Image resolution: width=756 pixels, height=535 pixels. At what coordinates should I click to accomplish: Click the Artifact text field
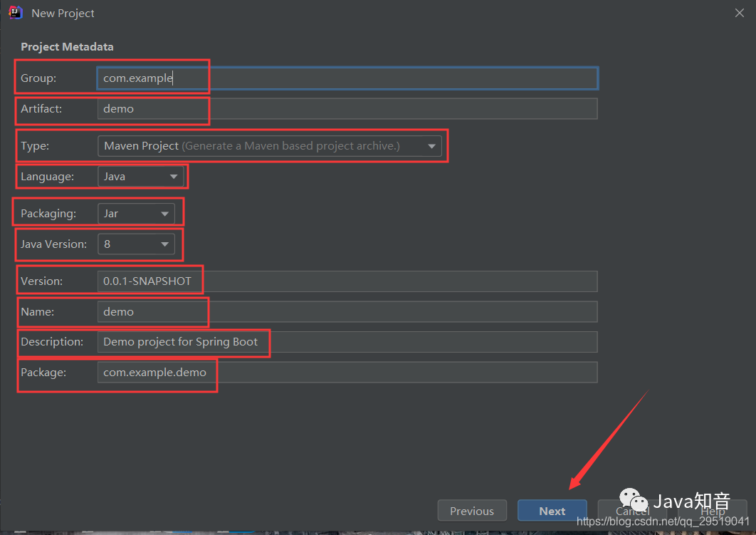(x=347, y=108)
